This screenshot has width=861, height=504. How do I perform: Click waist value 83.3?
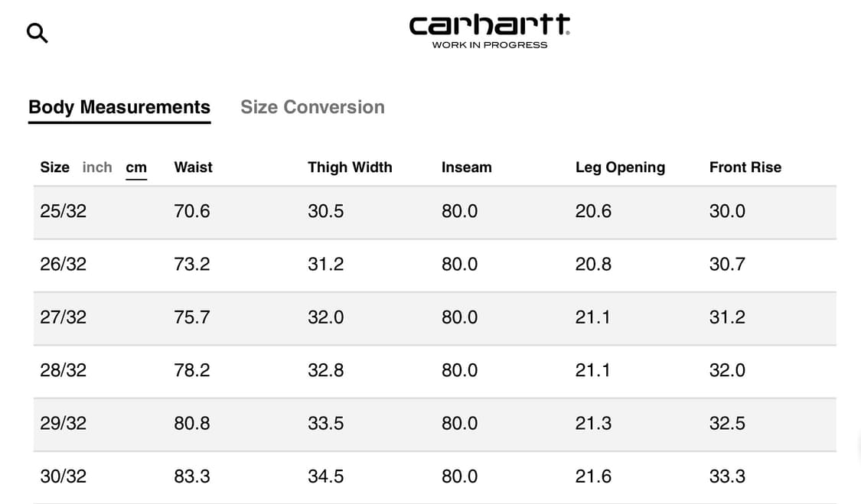pyautogui.click(x=192, y=476)
